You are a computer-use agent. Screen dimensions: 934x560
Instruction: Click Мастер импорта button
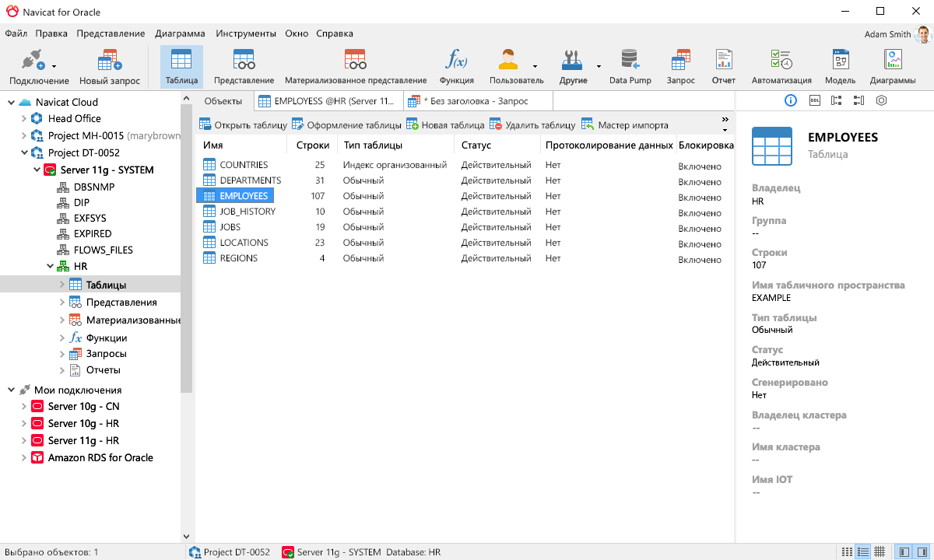click(x=624, y=125)
